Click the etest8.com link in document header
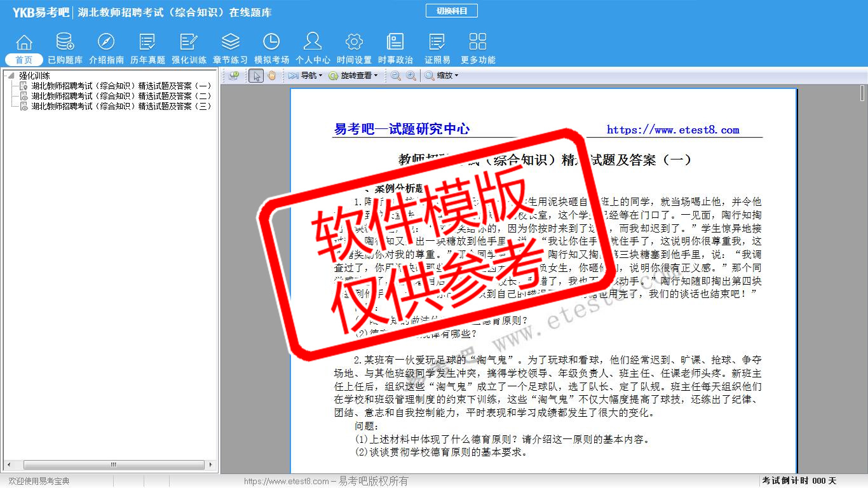The image size is (868, 488). click(673, 130)
